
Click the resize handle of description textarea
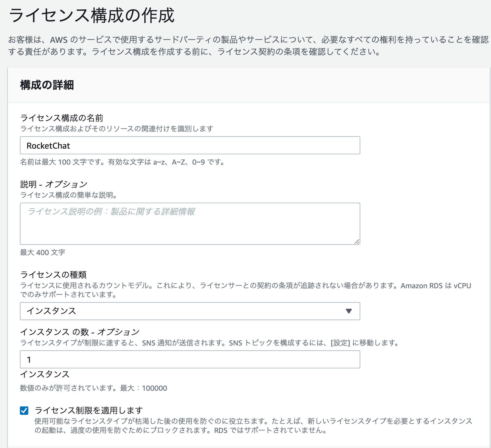(x=357, y=241)
